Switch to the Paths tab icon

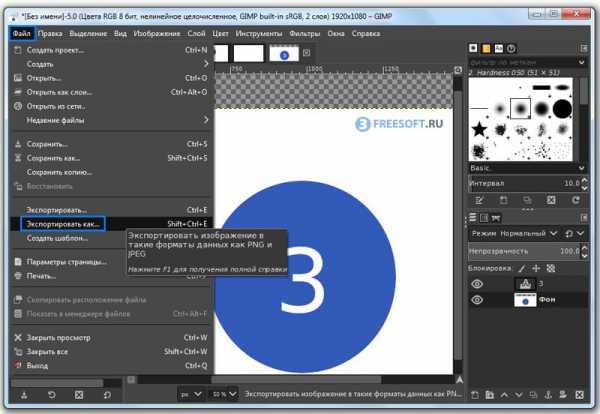pos(496,218)
